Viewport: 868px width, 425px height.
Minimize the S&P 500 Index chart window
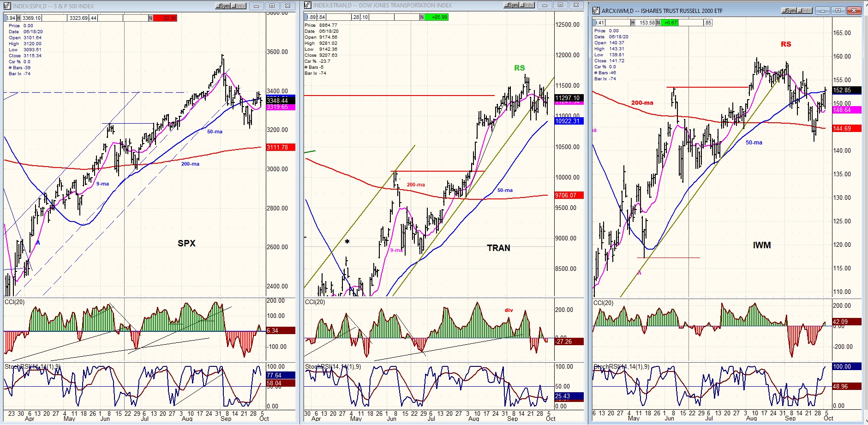(x=256, y=6)
